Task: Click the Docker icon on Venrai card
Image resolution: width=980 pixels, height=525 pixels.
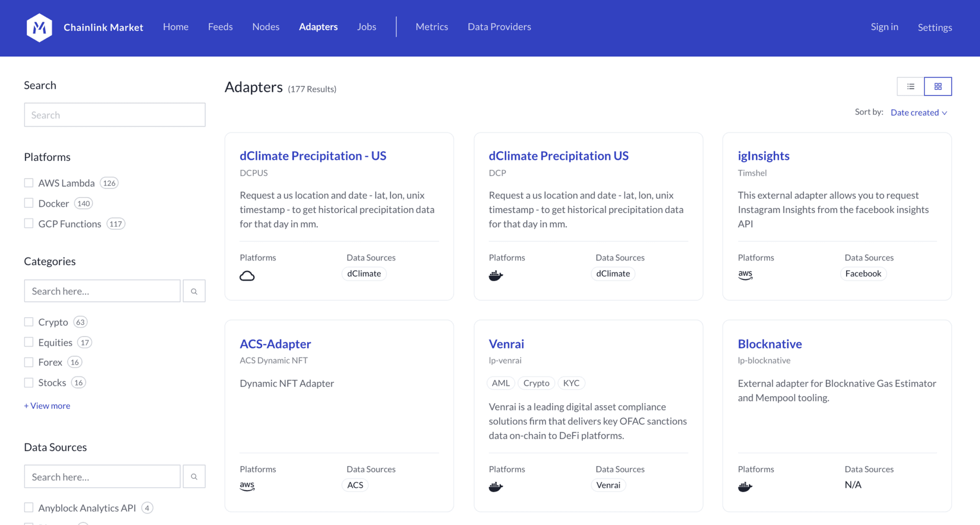Action: coord(496,487)
